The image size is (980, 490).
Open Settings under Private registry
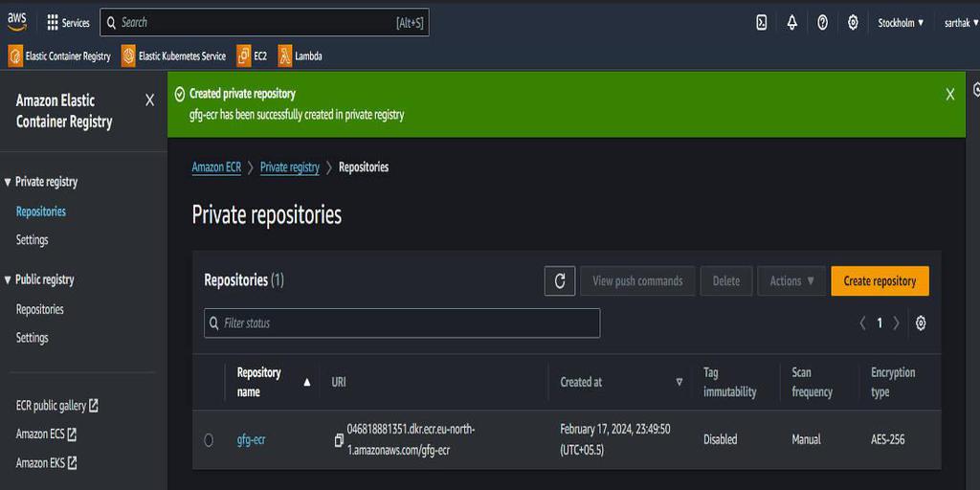point(32,239)
